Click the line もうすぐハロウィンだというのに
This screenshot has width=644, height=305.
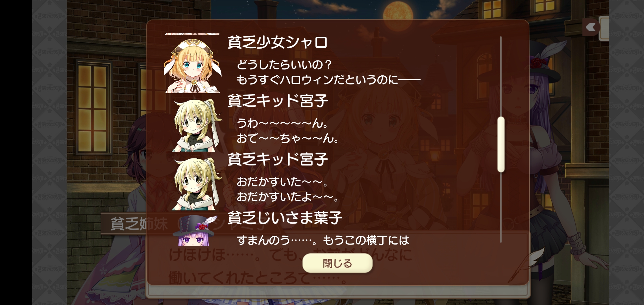pos(328,80)
